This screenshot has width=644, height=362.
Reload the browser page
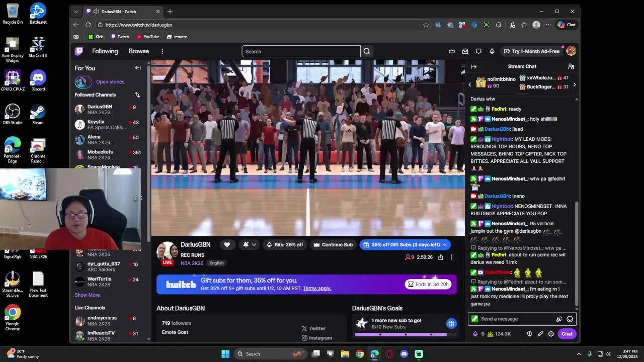[x=88, y=25]
